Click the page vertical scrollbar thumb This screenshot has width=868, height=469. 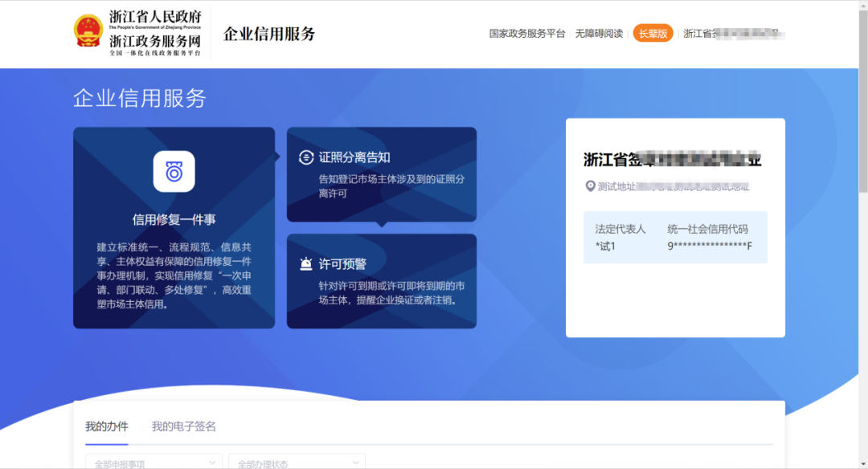863,100
